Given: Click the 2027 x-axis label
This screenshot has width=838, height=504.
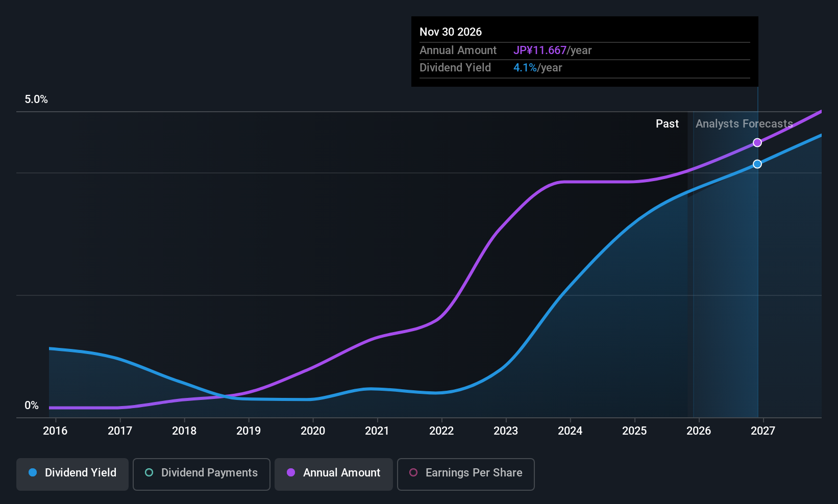Looking at the screenshot, I should [763, 431].
